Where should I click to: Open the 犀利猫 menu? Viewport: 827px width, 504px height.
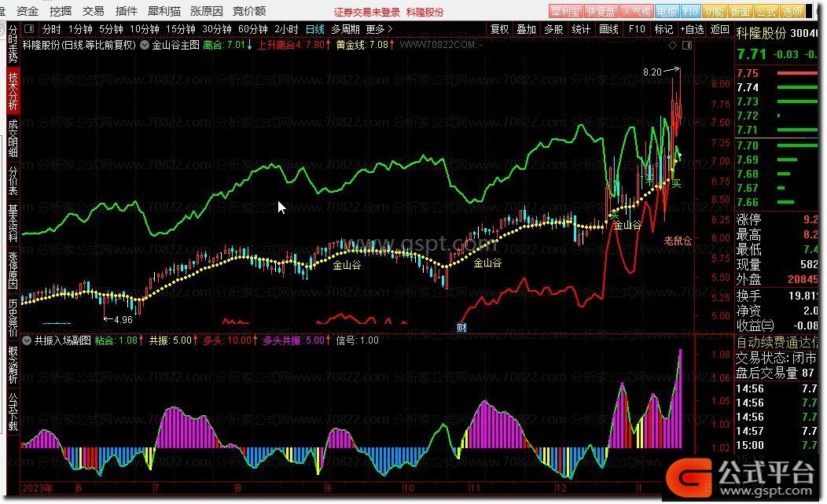click(x=164, y=11)
